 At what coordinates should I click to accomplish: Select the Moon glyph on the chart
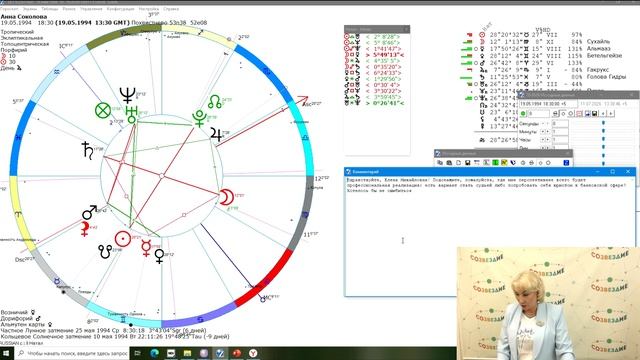click(227, 198)
